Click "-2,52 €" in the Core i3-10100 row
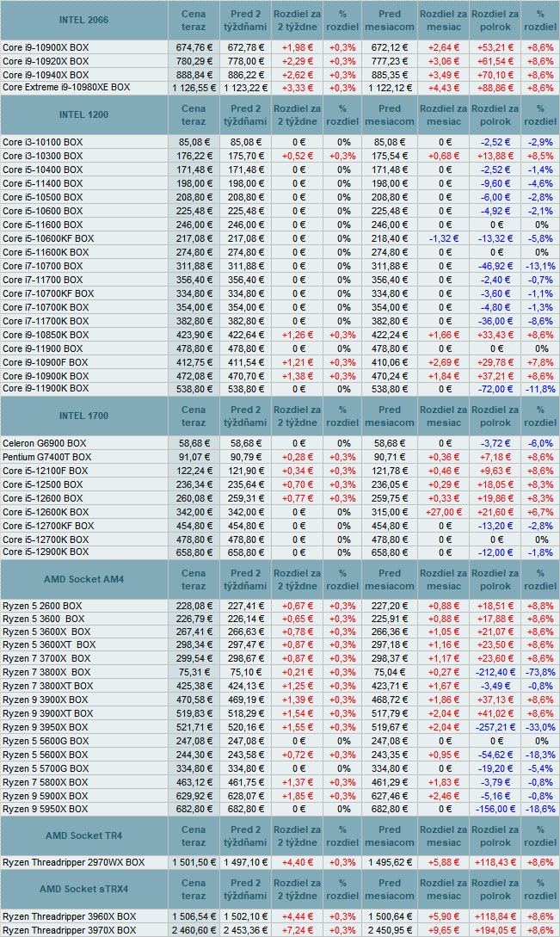This screenshot has width=560, height=937. click(495, 142)
